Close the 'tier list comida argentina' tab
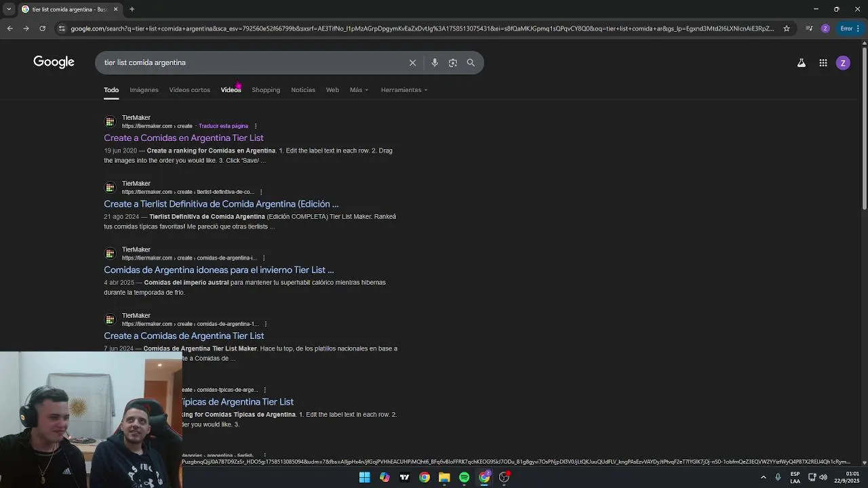 click(x=115, y=9)
